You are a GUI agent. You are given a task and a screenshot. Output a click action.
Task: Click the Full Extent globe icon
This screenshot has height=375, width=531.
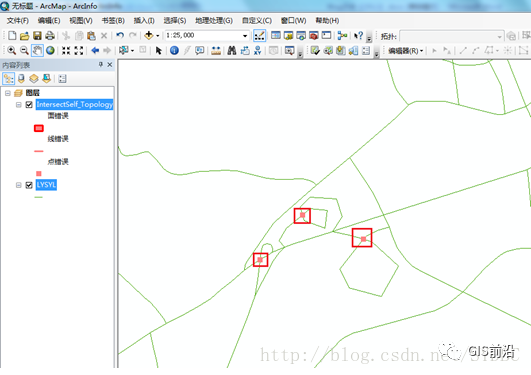point(50,50)
